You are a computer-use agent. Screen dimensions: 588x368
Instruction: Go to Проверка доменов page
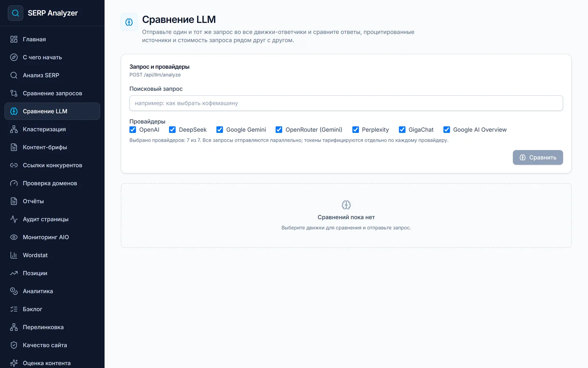pyautogui.click(x=52, y=184)
